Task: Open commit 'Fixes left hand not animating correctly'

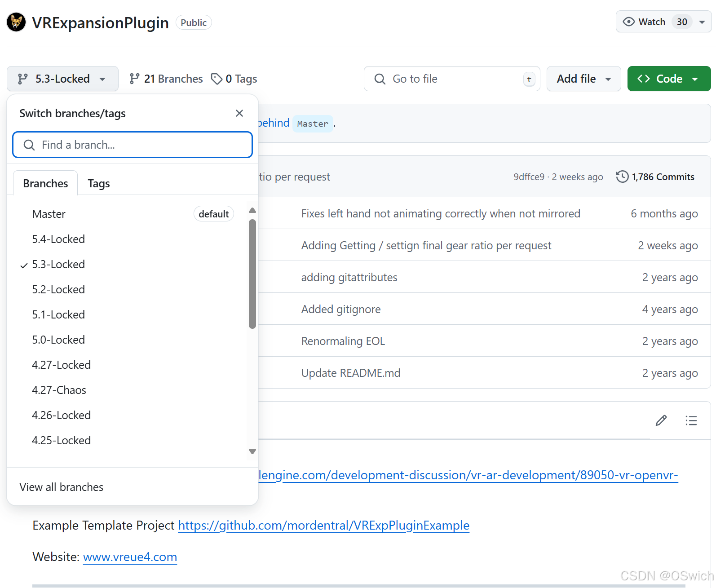Action: [x=441, y=213]
